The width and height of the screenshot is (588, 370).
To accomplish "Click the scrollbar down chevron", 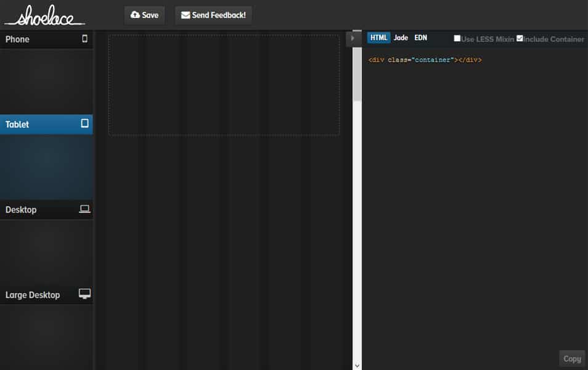I will [356, 364].
